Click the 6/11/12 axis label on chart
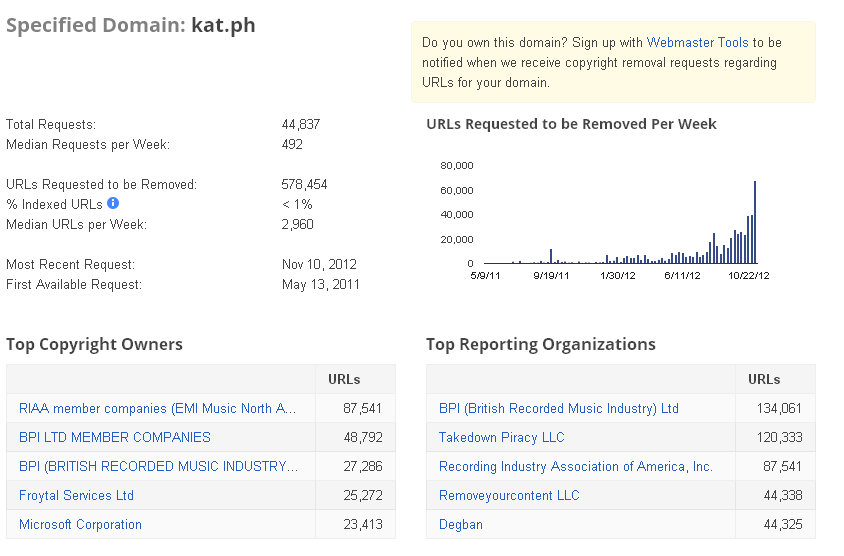Viewport: 844px width, 556px height. (x=682, y=276)
